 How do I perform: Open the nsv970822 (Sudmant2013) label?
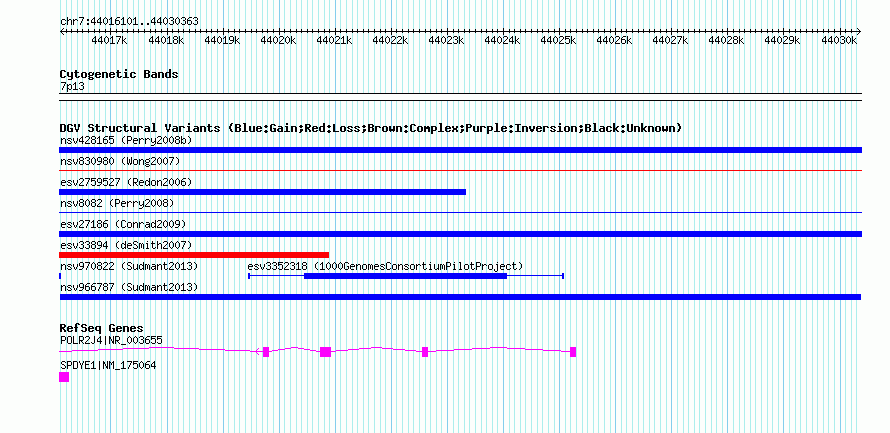129,266
